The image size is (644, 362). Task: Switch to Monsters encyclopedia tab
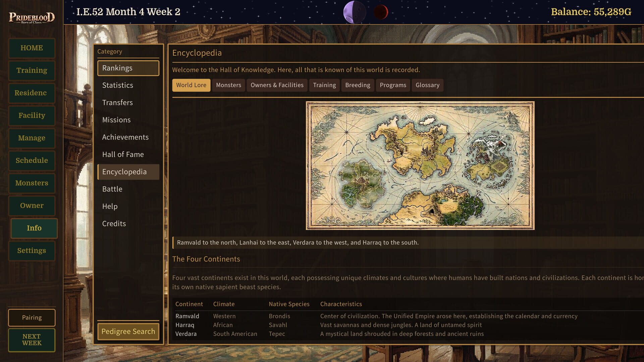pos(228,85)
